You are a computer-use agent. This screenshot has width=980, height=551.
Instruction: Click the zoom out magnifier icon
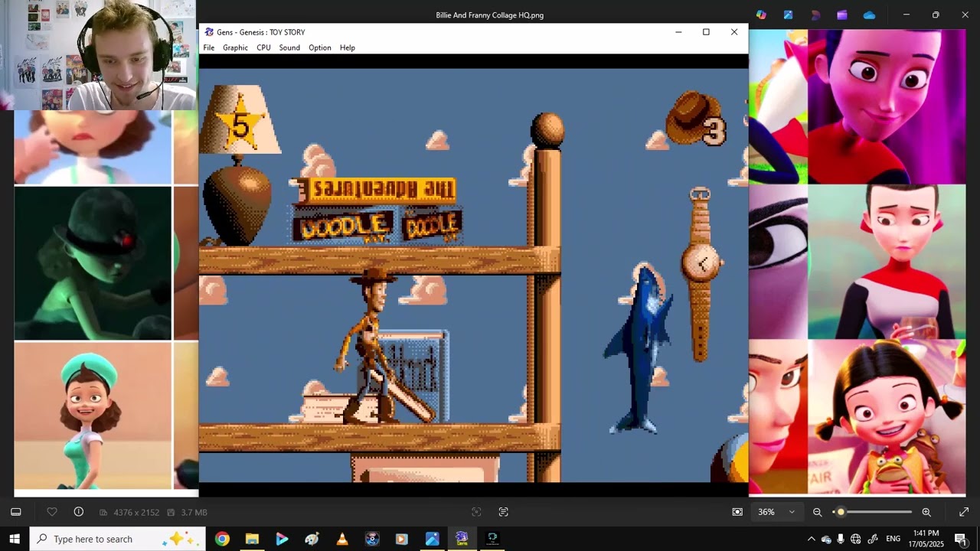pos(817,512)
